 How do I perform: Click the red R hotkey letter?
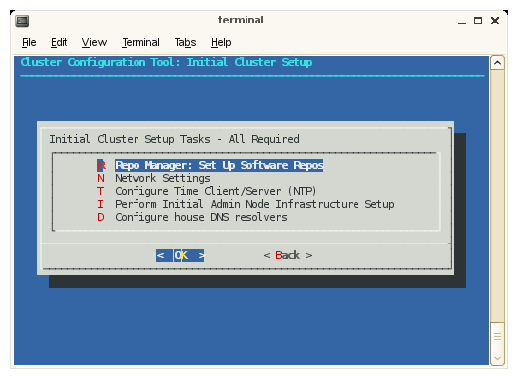tap(101, 165)
